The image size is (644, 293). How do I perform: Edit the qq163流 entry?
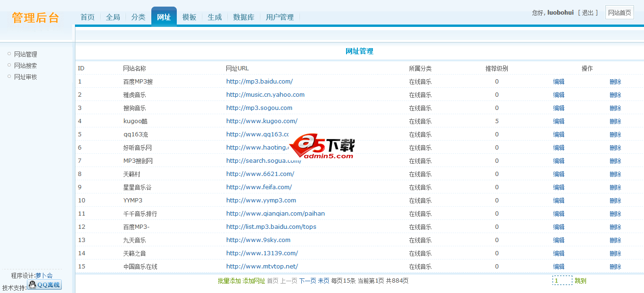(x=559, y=134)
